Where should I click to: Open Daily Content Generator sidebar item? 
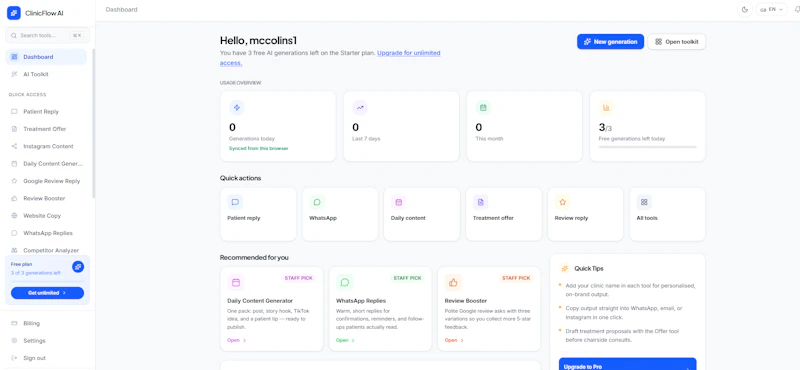tap(46, 163)
